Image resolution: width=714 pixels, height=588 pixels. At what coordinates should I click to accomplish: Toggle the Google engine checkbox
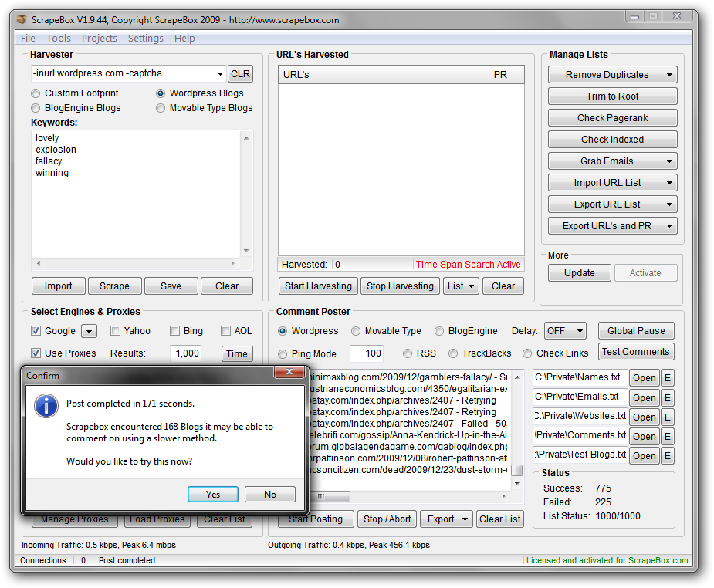coord(36,331)
